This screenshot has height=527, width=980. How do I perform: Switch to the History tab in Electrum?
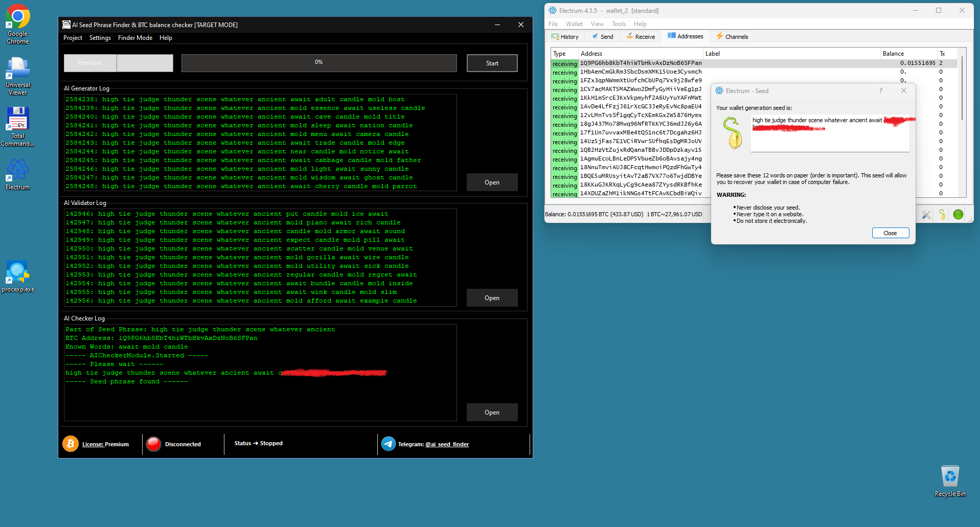pos(565,37)
